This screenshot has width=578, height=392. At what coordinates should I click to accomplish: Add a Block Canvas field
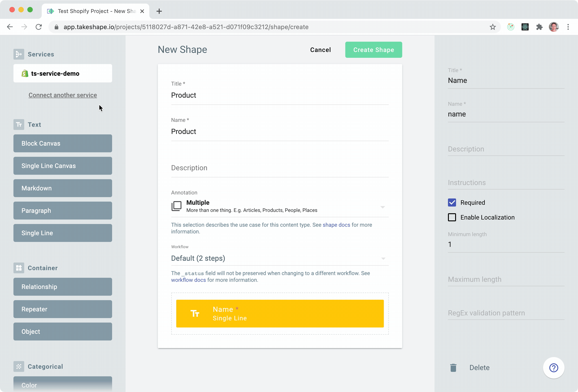coord(63,143)
